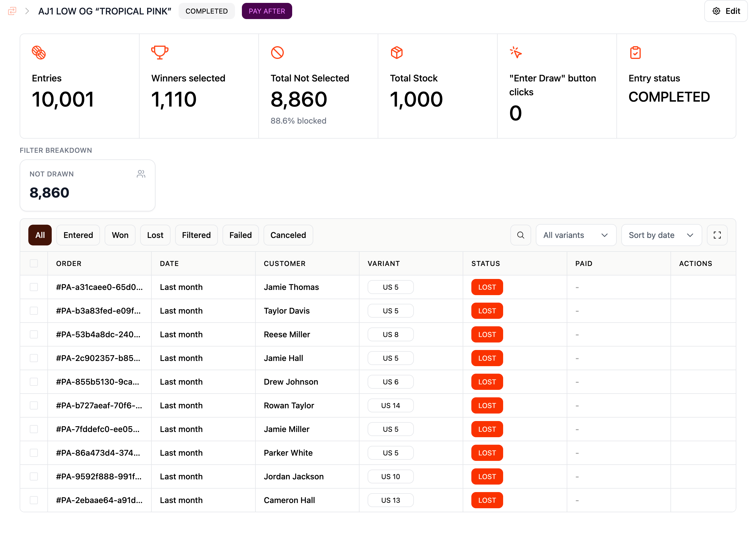Click the page title AJ1 LOW OG "TROPICAL PINK"
The height and width of the screenshot is (540, 756).
pos(105,11)
